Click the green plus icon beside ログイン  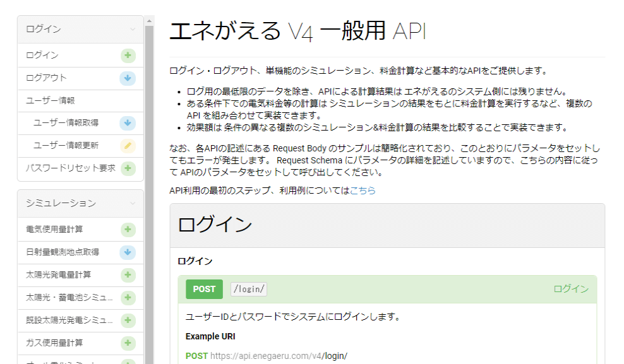click(x=128, y=56)
